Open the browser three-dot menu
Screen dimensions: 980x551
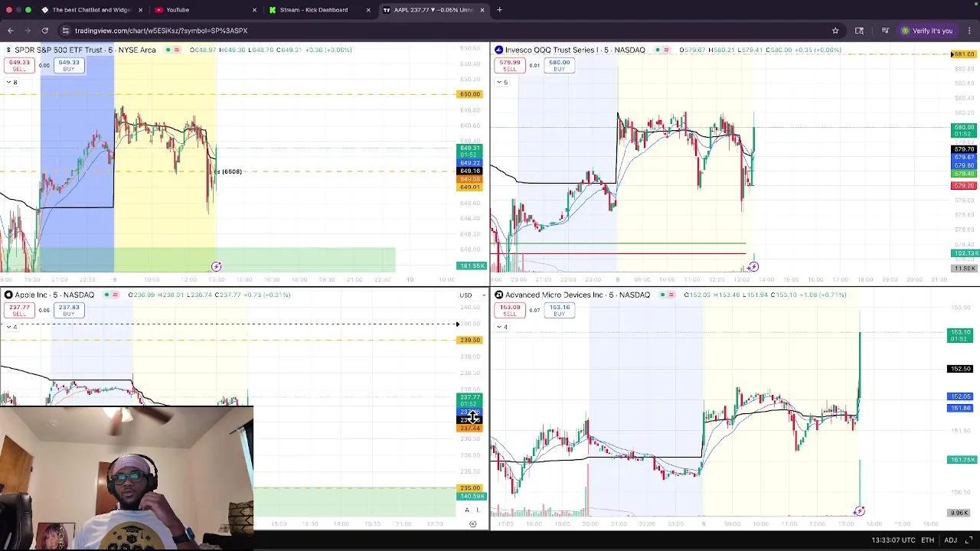coord(969,31)
